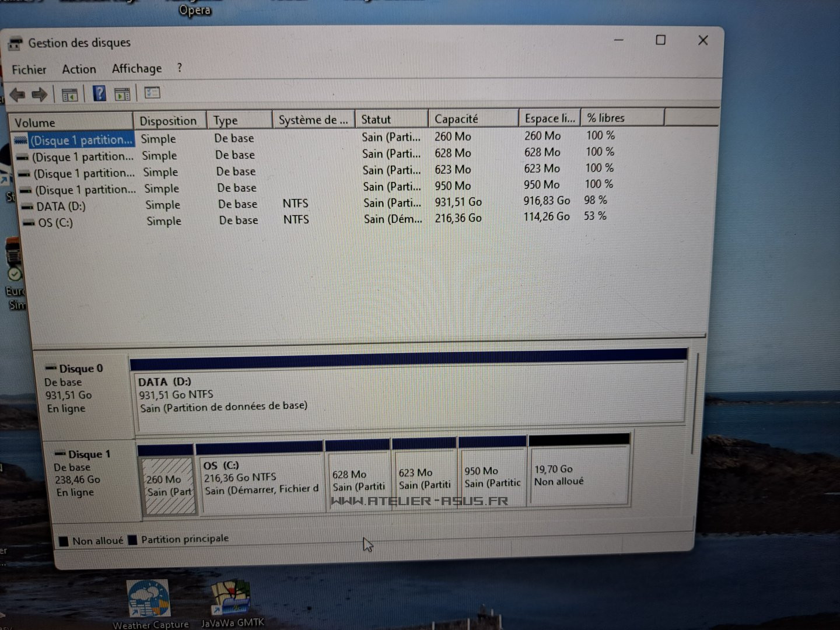This screenshot has width=840, height=630.
Task: Click the Forward arrow in the toolbar
Action: coord(40,94)
